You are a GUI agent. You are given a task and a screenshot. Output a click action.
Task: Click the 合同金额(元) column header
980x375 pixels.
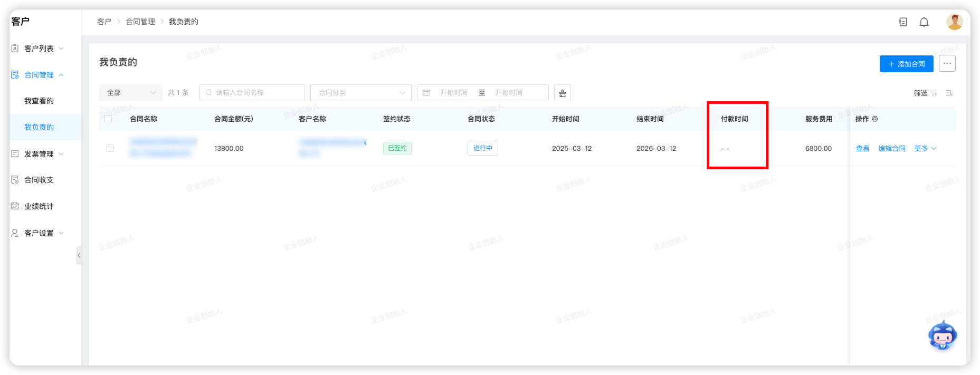[234, 119]
